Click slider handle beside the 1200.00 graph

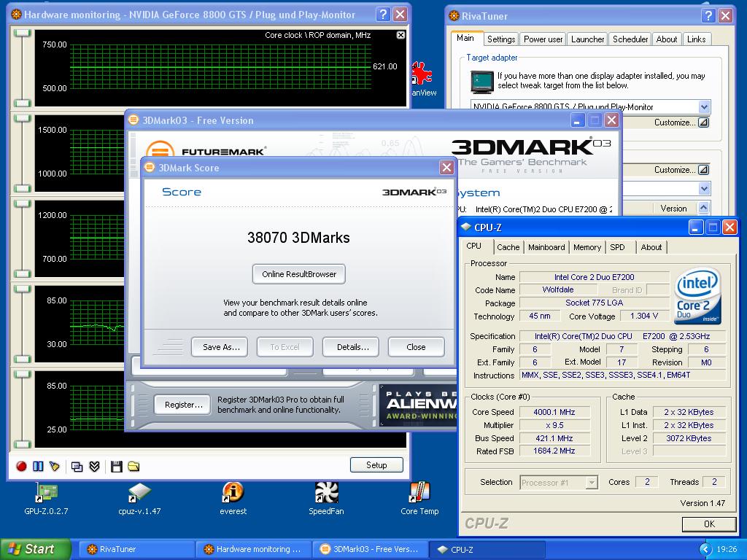point(22,203)
